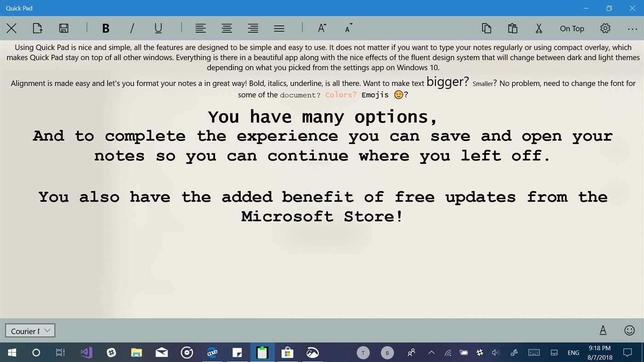Switch input language ENG

point(574,353)
